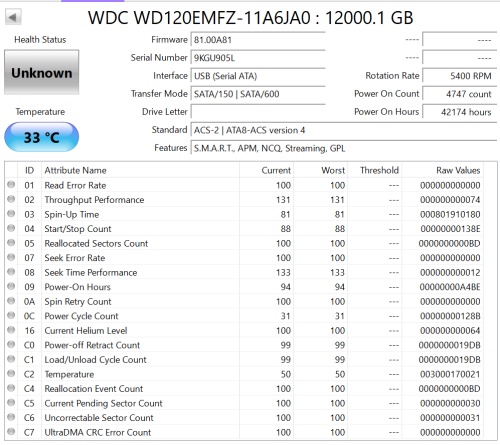The image size is (500, 445).
Task: Click status dot for Spin-Up Time
Action: click(x=11, y=214)
